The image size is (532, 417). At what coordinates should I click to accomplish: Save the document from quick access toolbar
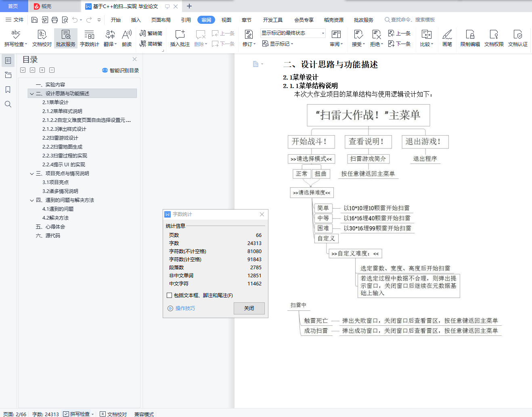pos(34,20)
